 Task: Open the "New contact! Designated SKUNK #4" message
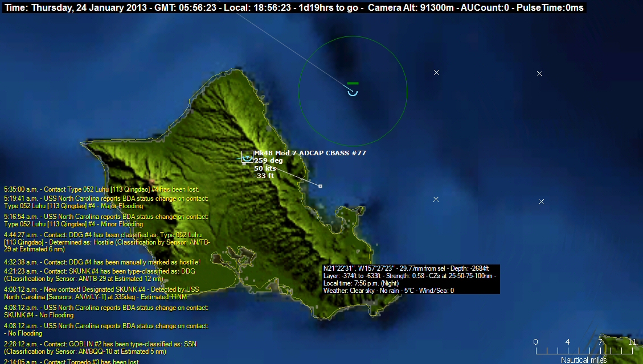click(102, 293)
